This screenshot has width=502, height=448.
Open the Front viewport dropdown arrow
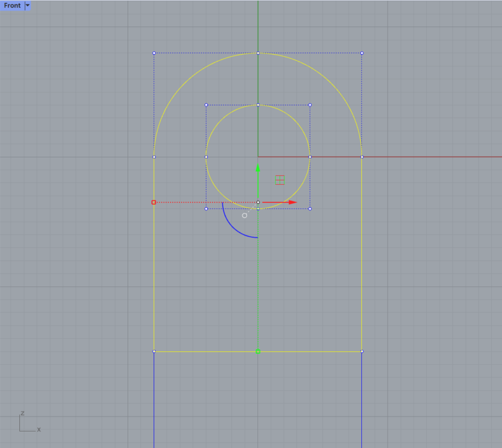(x=28, y=6)
